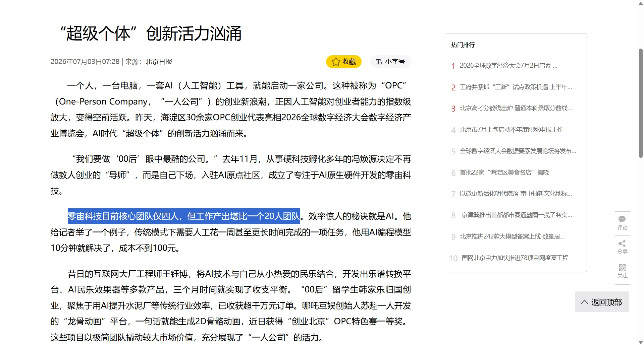Click the vertical scrollbar thumb
The height and width of the screenshot is (345, 644).
point(641,103)
